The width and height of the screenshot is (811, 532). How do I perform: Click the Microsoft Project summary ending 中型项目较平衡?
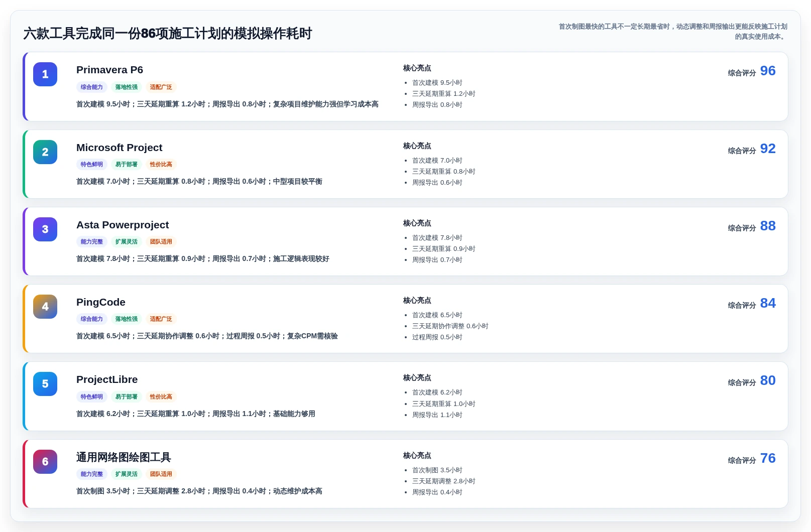point(199,182)
